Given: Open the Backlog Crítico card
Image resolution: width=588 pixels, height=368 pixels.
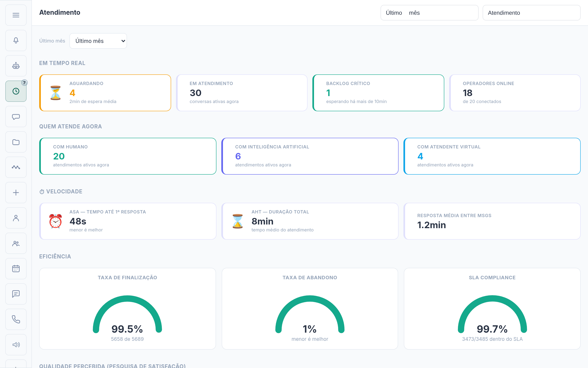Looking at the screenshot, I should [x=378, y=93].
